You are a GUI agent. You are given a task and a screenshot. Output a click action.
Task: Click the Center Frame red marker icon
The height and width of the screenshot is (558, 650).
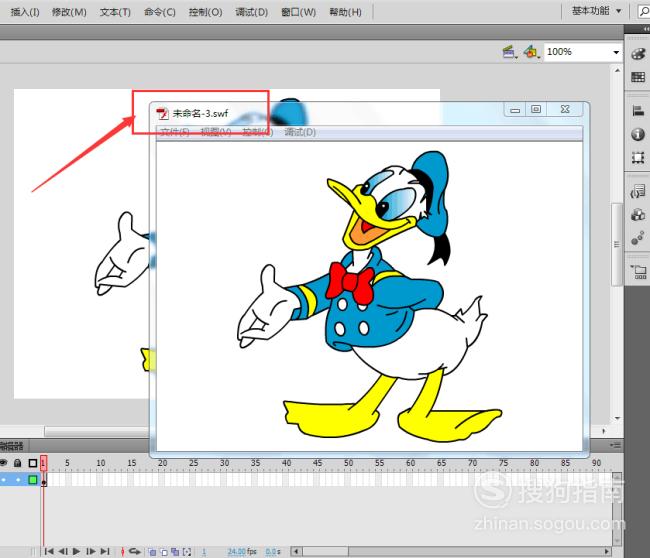tap(122, 551)
